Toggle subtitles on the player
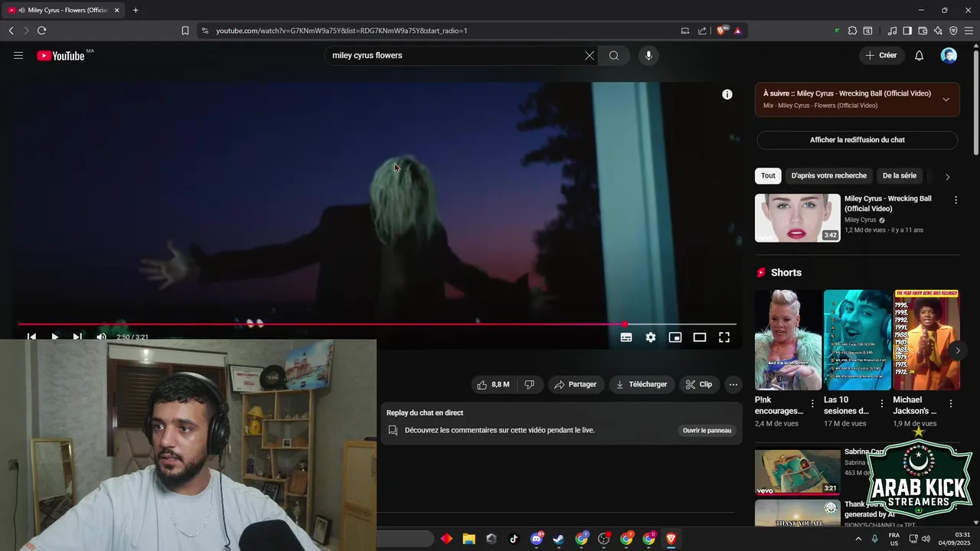This screenshot has height=551, width=980. point(626,337)
